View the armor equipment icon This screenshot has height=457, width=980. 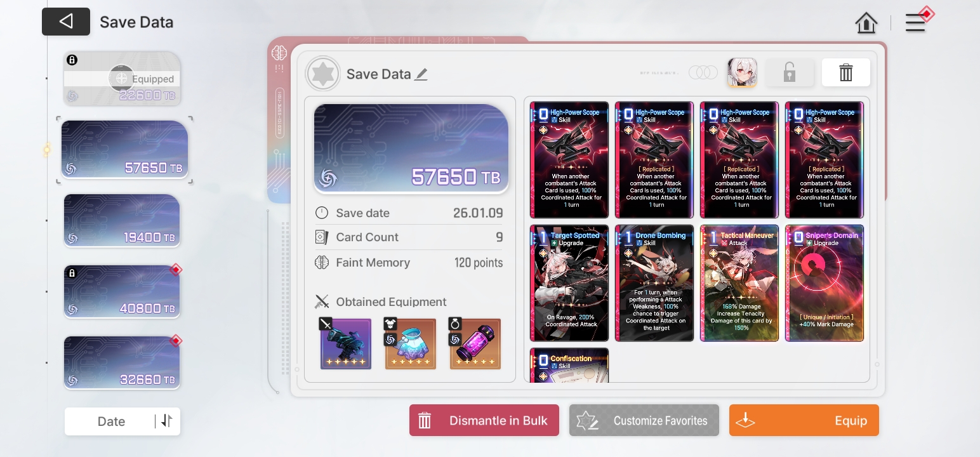pos(411,344)
